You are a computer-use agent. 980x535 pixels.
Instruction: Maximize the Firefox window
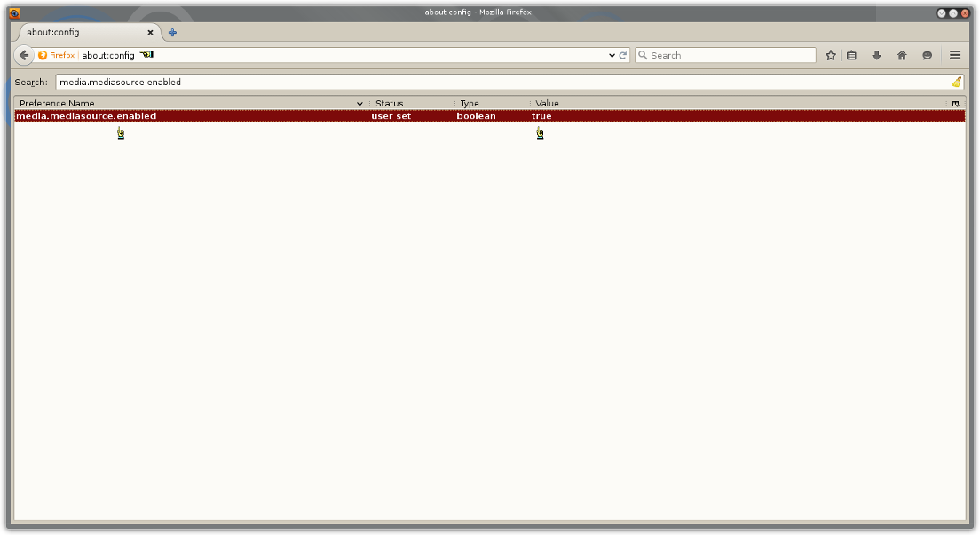[x=953, y=13]
